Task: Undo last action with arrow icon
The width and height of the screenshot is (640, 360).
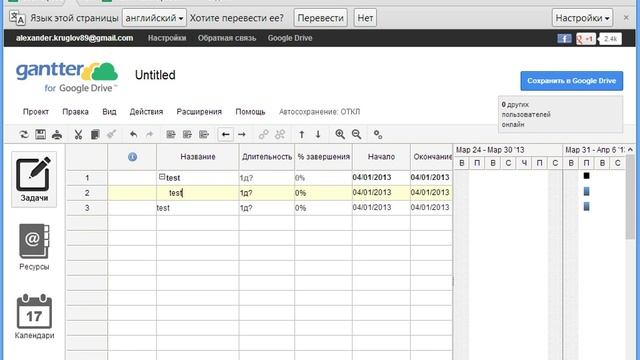Action: [x=133, y=134]
